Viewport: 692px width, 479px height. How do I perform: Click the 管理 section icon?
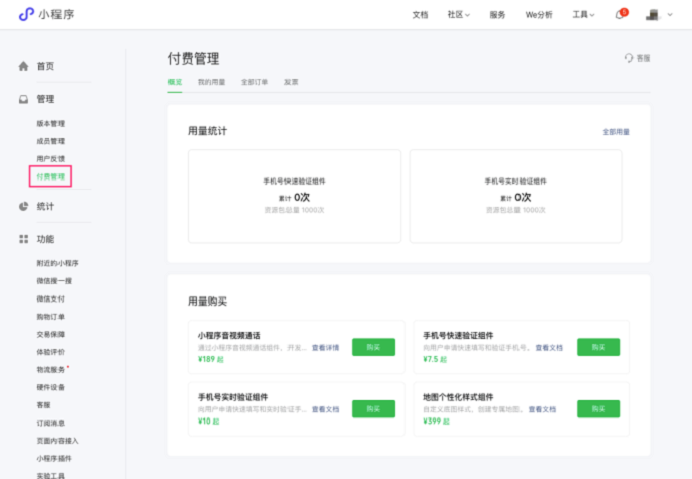pyautogui.click(x=24, y=99)
